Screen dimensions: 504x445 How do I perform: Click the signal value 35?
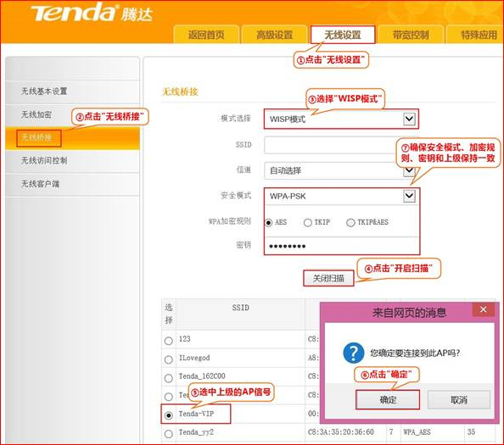471,431
